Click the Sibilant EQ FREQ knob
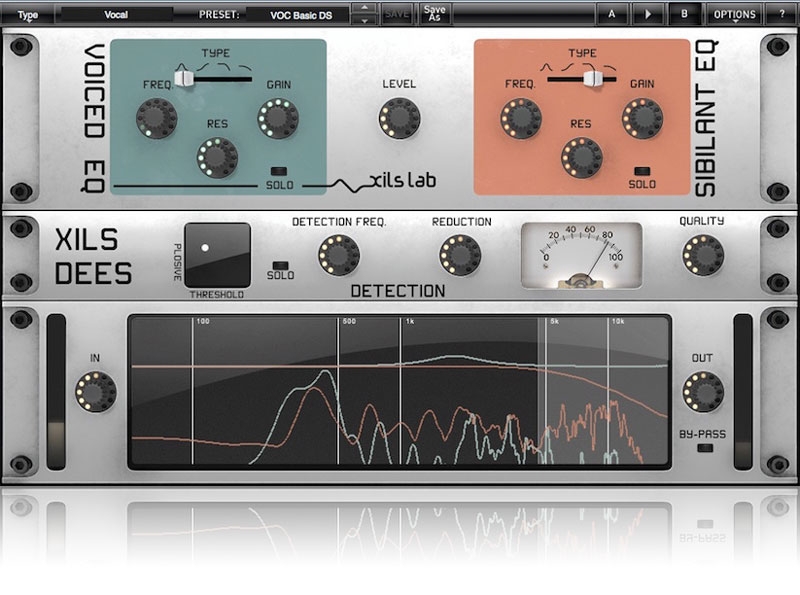The image size is (800, 595). [x=520, y=119]
